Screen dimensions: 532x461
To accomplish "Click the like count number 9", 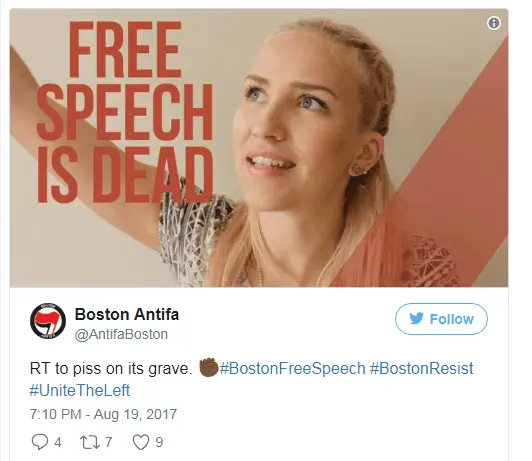I will tap(159, 442).
